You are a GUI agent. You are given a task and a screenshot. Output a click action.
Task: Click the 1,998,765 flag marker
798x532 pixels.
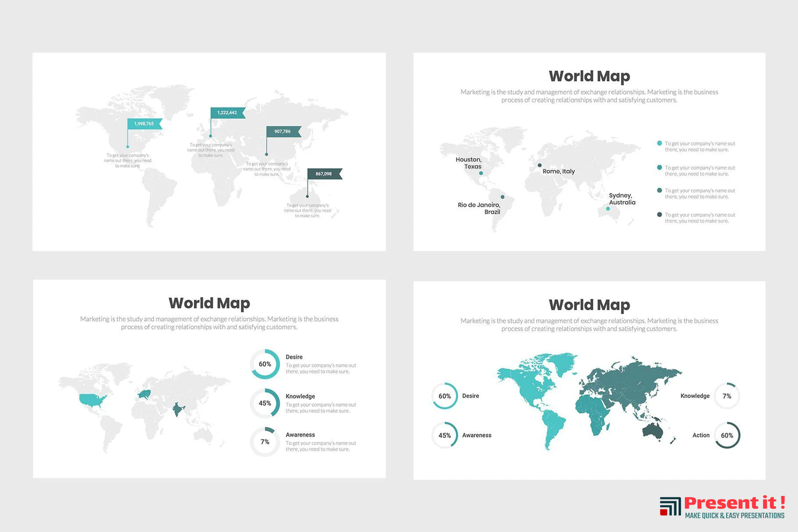coord(145,124)
